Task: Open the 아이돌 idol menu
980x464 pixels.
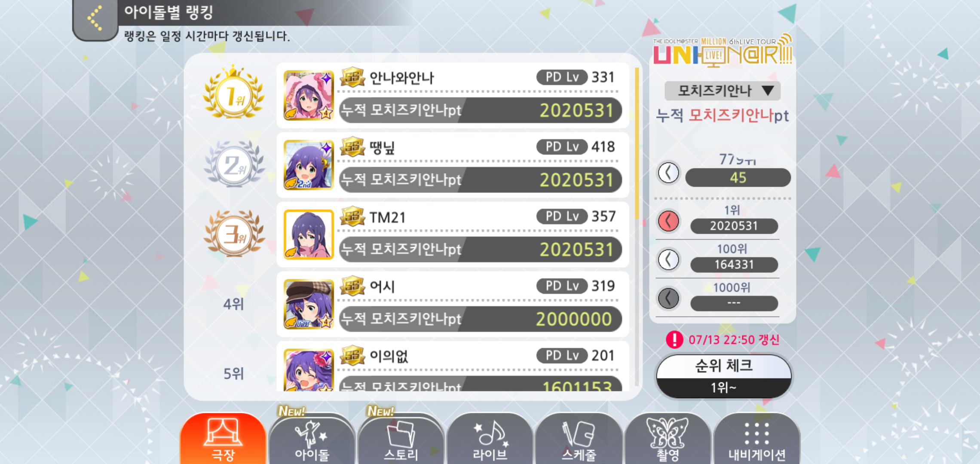Action: point(312,439)
